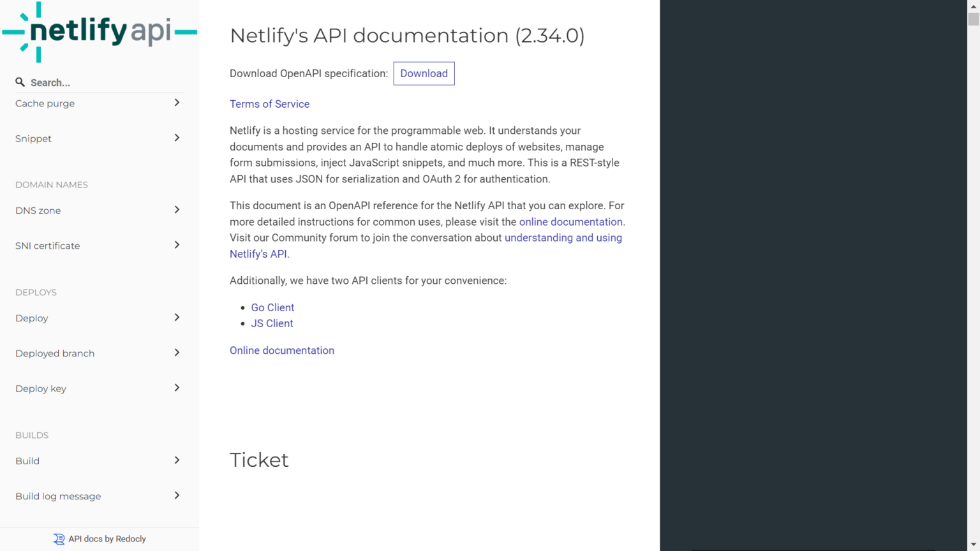This screenshot has width=980, height=551.
Task: Select Deployed branch in sidebar
Action: click(55, 353)
